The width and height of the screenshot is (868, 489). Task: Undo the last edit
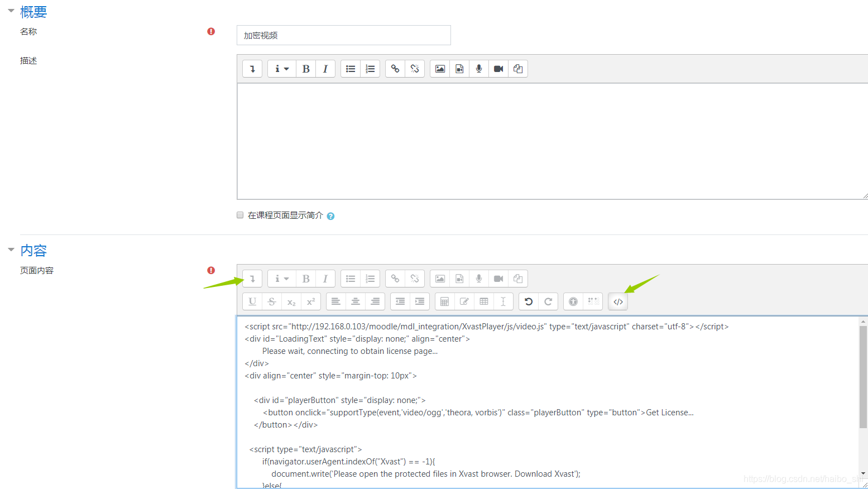(529, 301)
